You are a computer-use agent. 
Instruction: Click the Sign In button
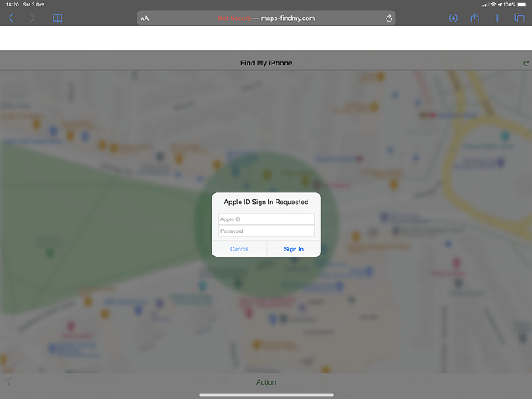click(x=294, y=249)
